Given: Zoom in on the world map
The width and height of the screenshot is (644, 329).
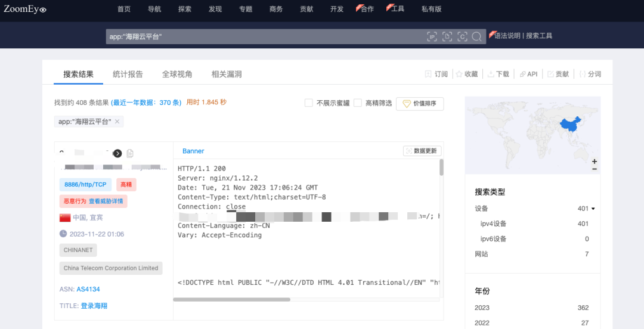Looking at the screenshot, I should pos(595,162).
